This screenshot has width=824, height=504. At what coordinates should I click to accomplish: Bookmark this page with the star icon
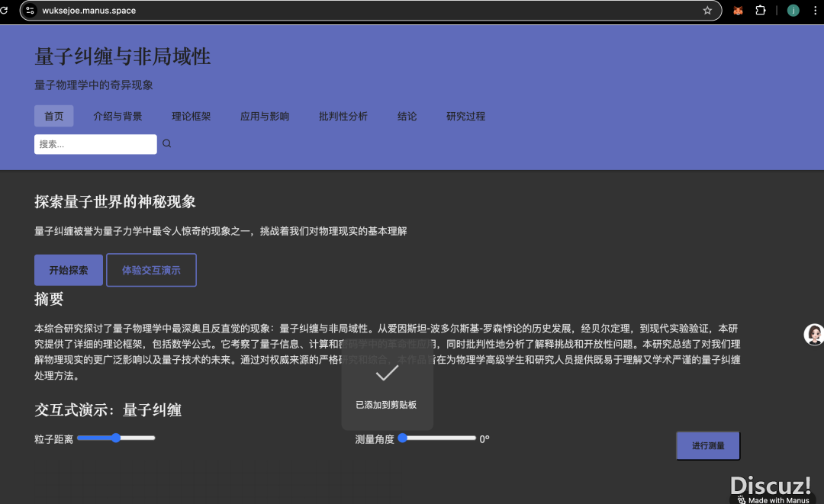(707, 11)
